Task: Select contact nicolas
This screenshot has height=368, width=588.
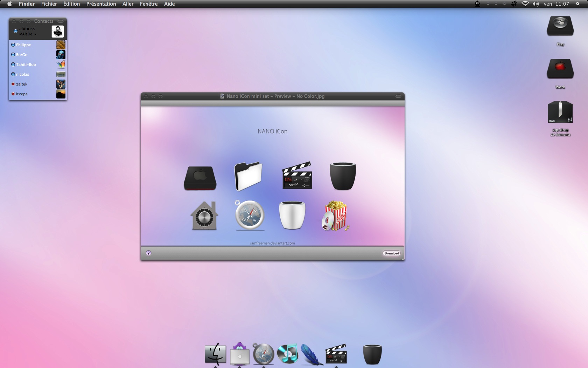Action: click(x=38, y=74)
